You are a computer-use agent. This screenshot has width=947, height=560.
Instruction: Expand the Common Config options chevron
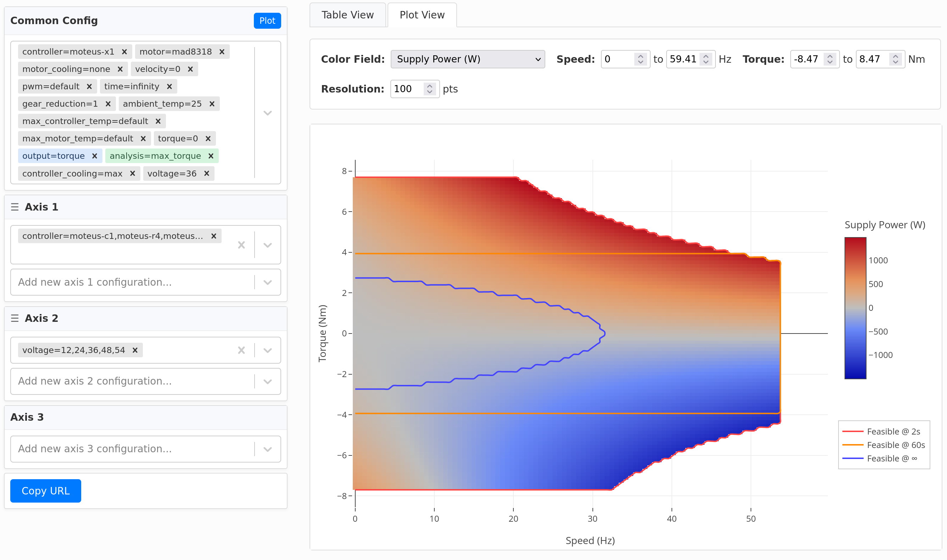[x=268, y=113]
